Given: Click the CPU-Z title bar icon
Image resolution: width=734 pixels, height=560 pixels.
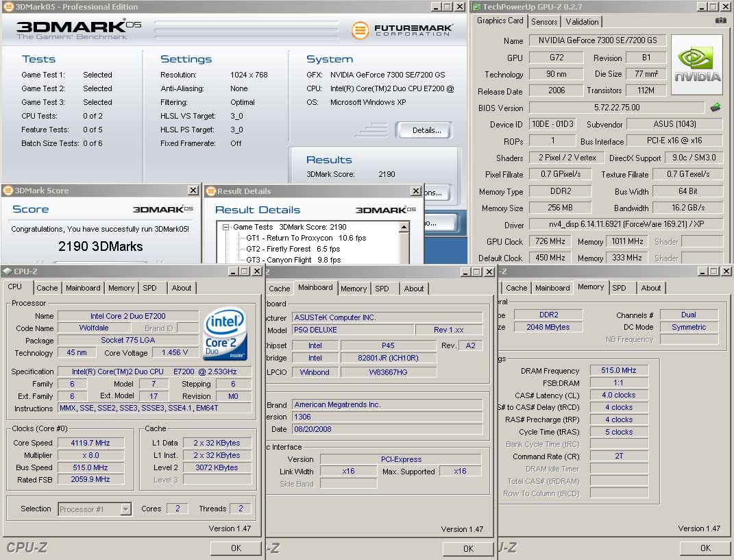Looking at the screenshot, I should click(7, 271).
